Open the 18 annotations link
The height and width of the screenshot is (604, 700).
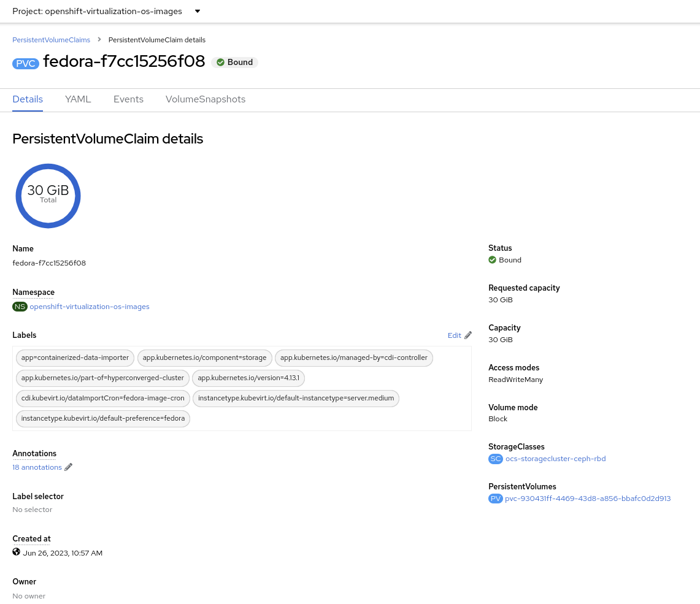37,467
